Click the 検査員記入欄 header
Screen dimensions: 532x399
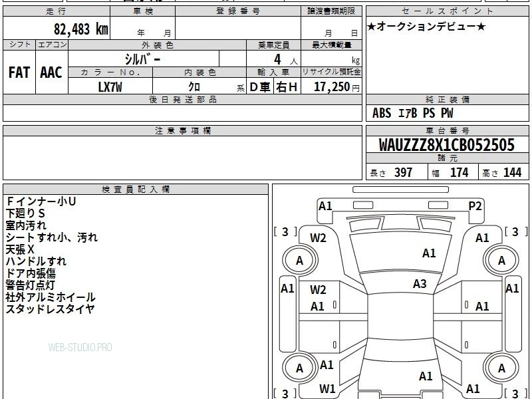click(136, 190)
